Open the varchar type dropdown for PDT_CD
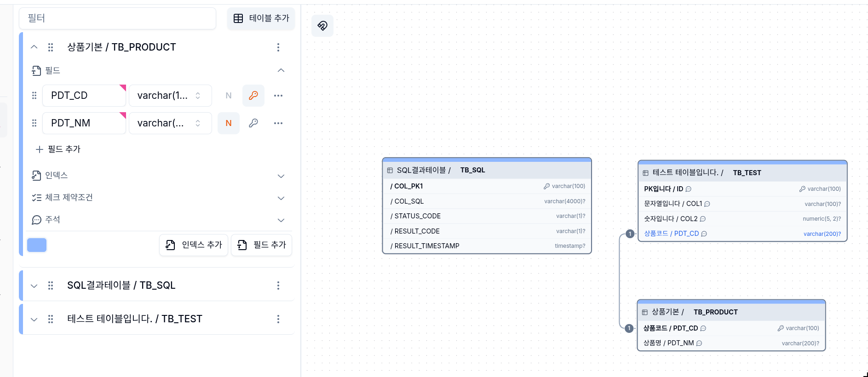 tap(170, 96)
